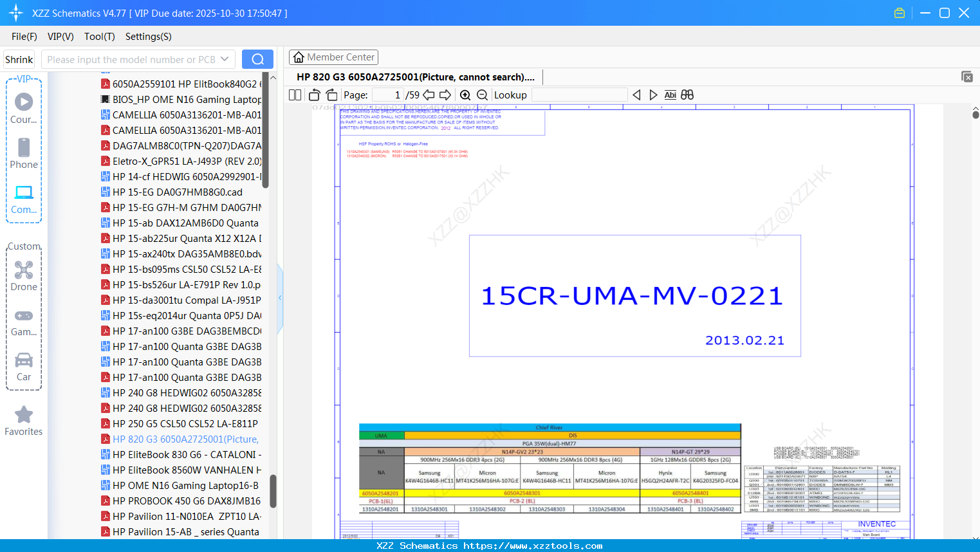Open HP EliteBook 830 G6 - CATALONI file

tap(181, 454)
